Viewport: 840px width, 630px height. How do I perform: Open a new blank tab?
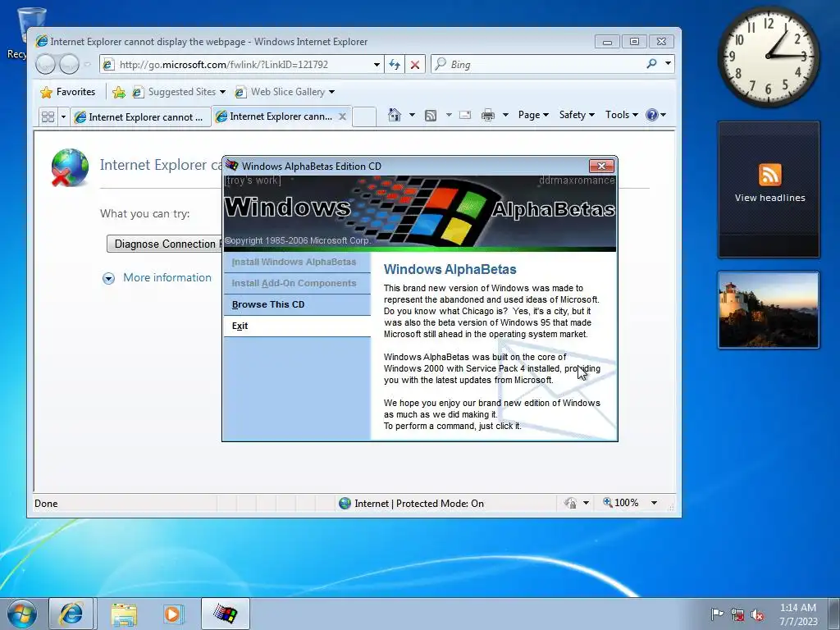click(364, 116)
